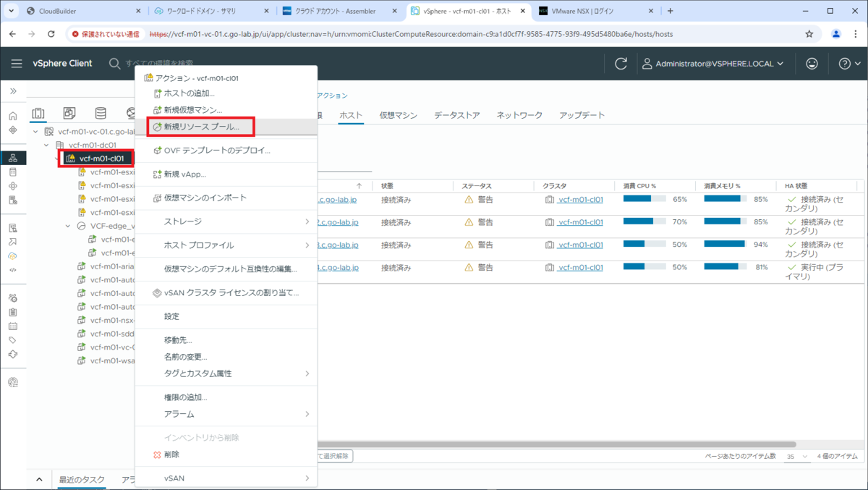The height and width of the screenshot is (490, 868).
Task: Open Lifecycle Manager sidebar icon
Action: point(13,354)
